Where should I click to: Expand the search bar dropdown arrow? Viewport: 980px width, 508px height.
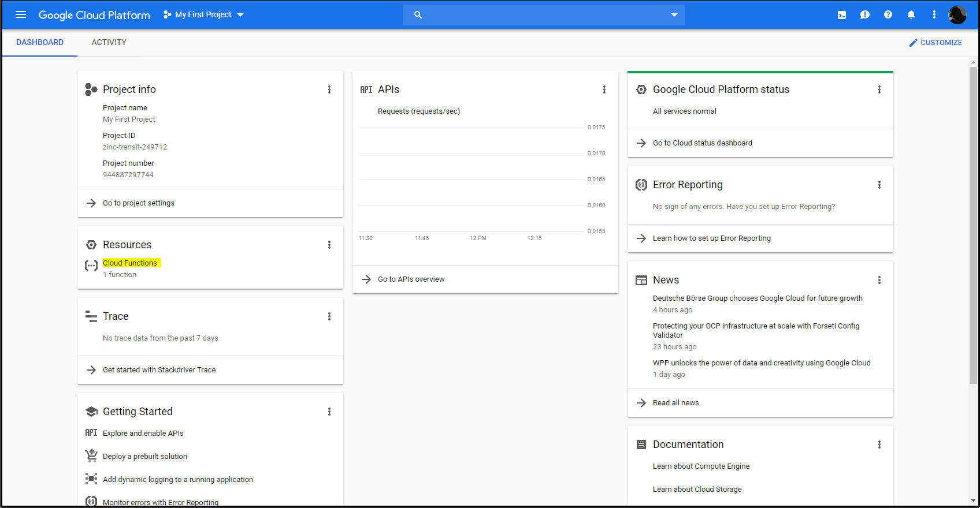(674, 15)
